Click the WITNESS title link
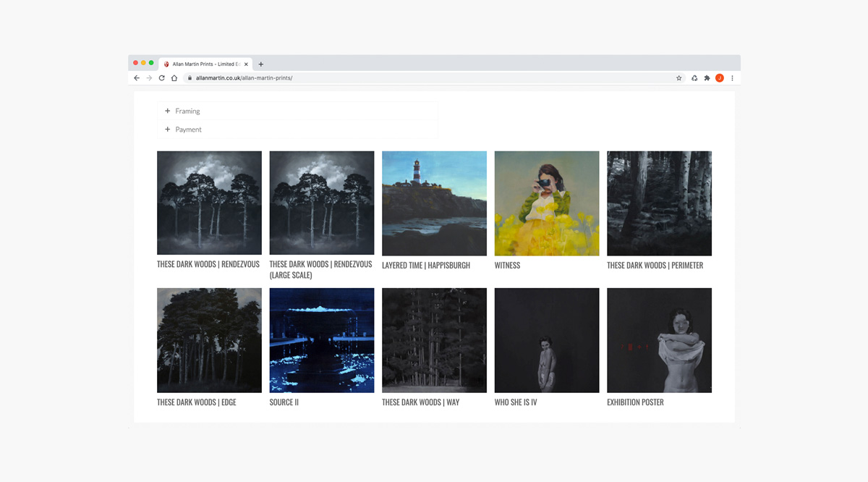The height and width of the screenshot is (482, 868). pos(507,266)
